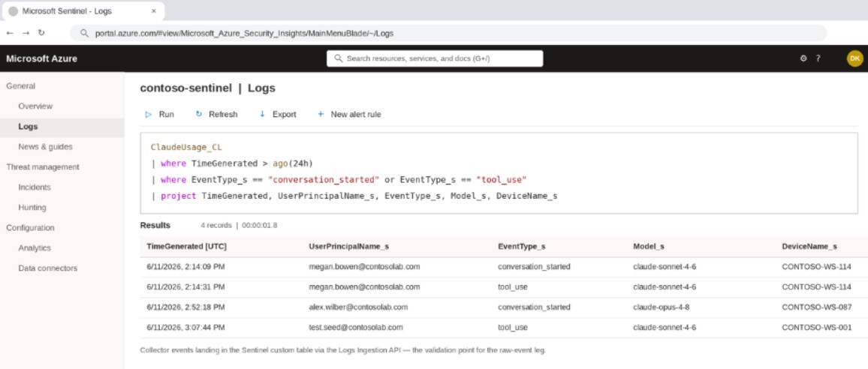868x369 pixels.
Task: Click megan.bowen@contosolab.com in the 2:14:09 row
Action: 364,267
